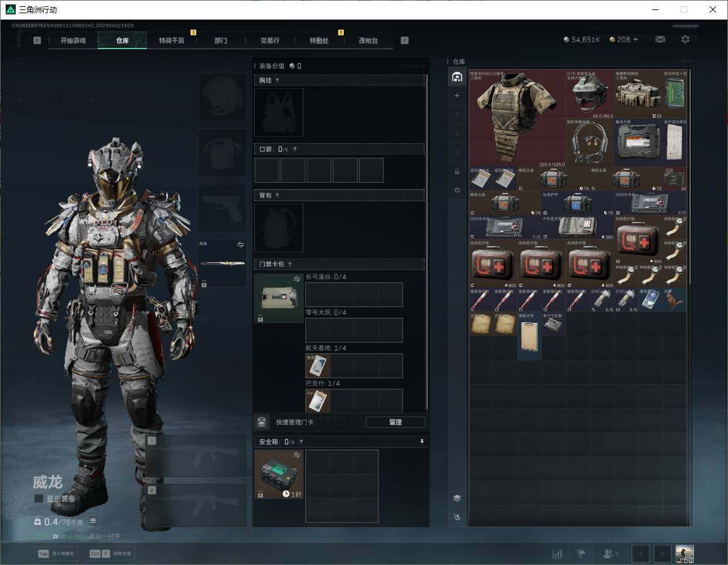Select the equipped knife melee slot
Image resolution: width=728 pixels, height=565 pixels.
[223, 263]
